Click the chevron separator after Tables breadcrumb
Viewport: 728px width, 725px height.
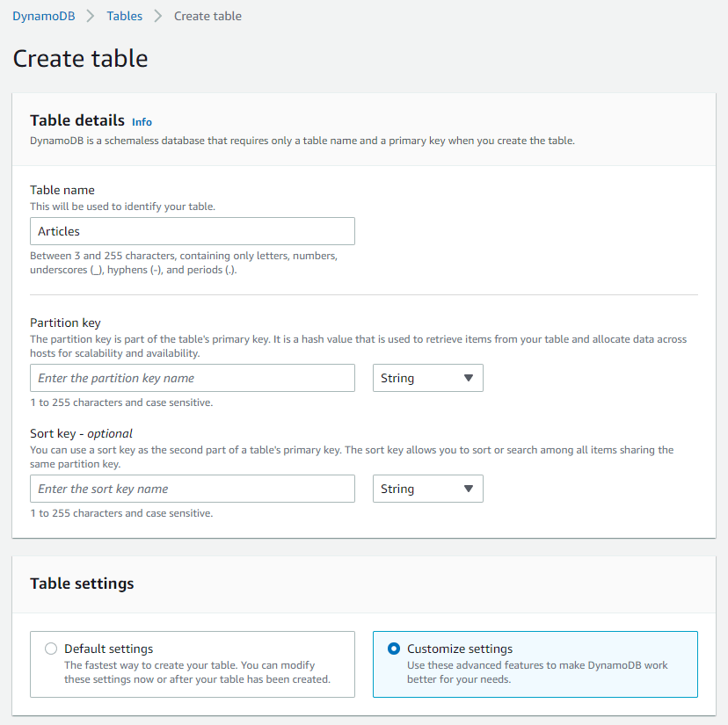tap(158, 16)
